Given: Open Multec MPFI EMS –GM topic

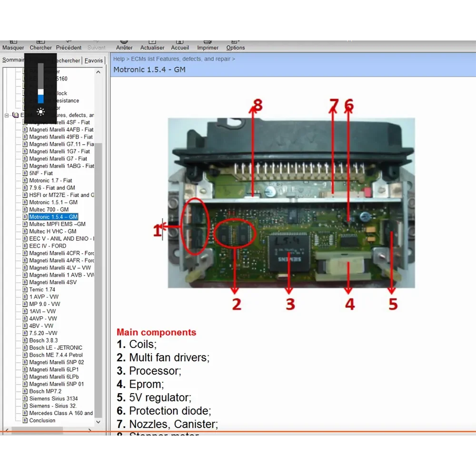Looking at the screenshot, I should coord(57,224).
